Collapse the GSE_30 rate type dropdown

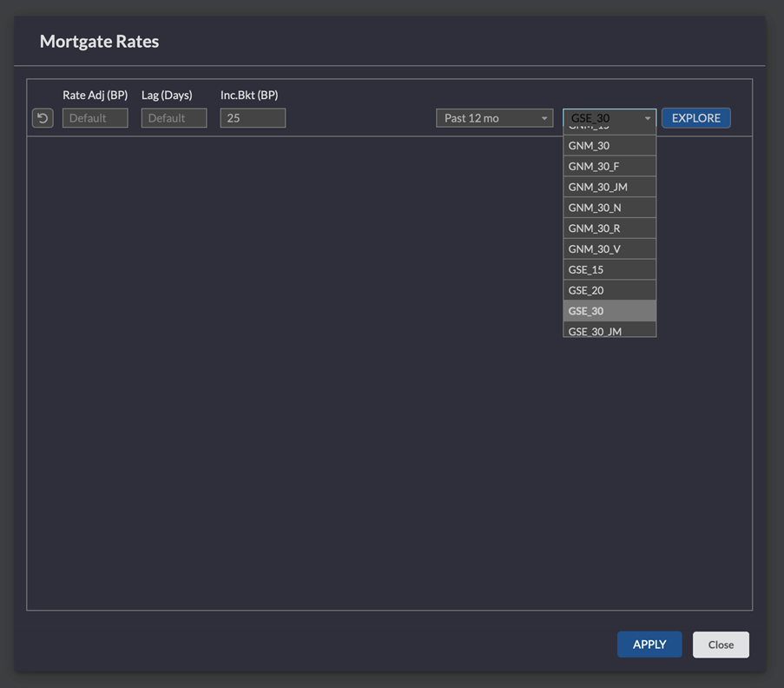[x=609, y=118]
